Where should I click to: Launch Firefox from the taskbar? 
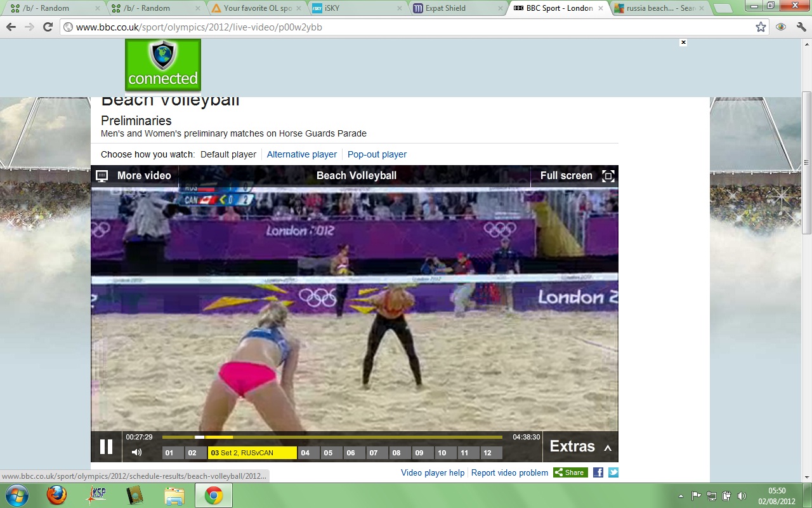56,495
